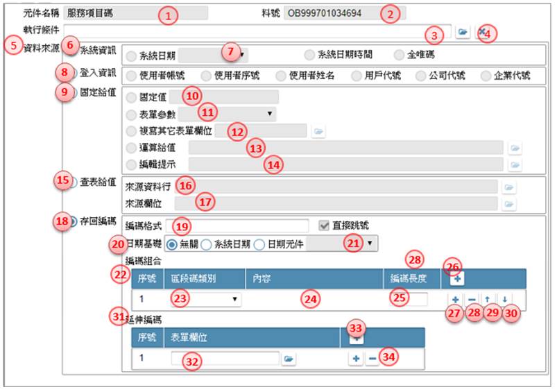Click 編碼長度 input in row 1
Viewport: 557px width, 392px height.
click(409, 299)
